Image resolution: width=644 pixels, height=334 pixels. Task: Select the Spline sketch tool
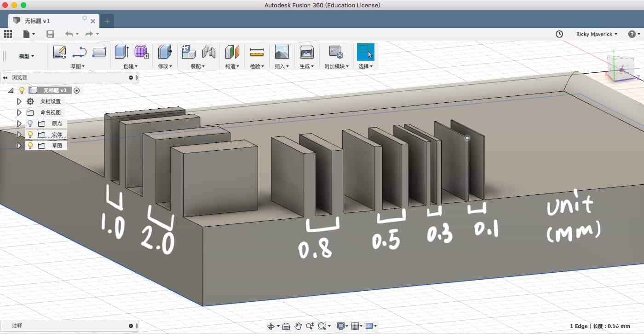pos(80,52)
